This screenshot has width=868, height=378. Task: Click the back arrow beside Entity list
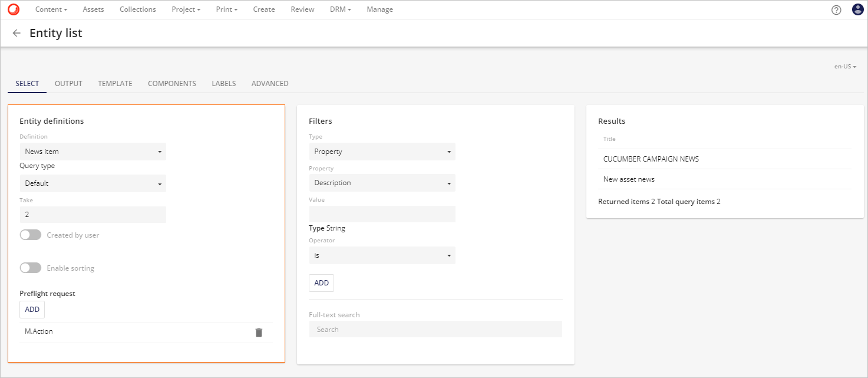tap(16, 33)
